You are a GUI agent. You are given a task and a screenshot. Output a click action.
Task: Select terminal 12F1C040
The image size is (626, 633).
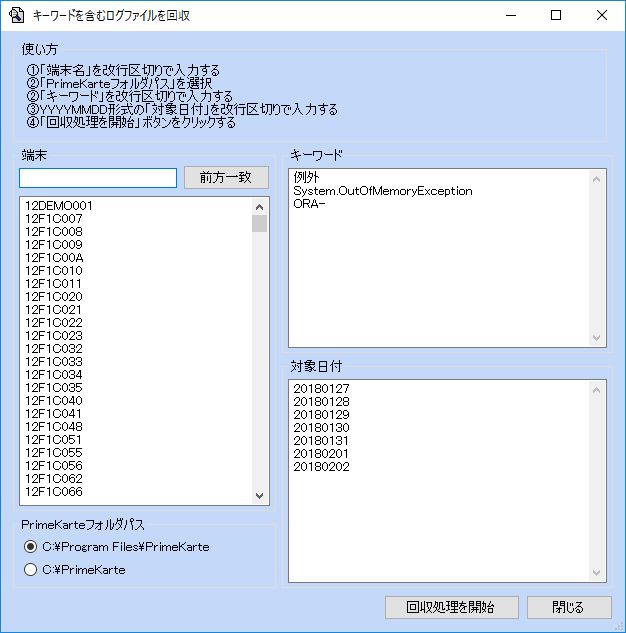click(54, 400)
